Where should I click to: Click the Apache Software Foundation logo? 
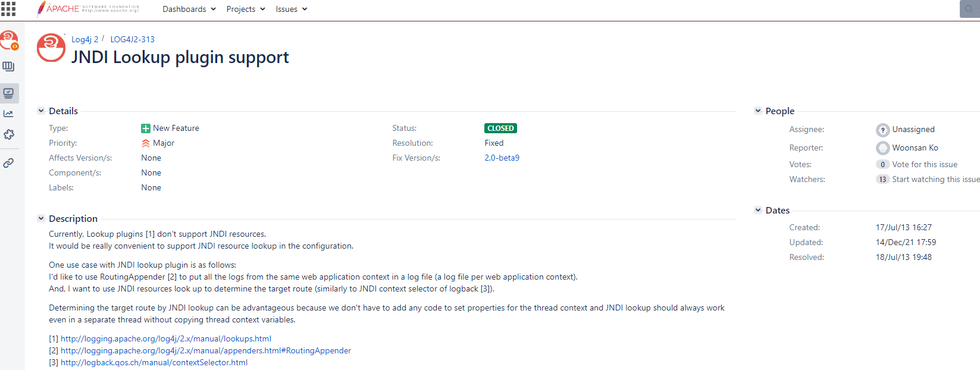tap(88, 9)
